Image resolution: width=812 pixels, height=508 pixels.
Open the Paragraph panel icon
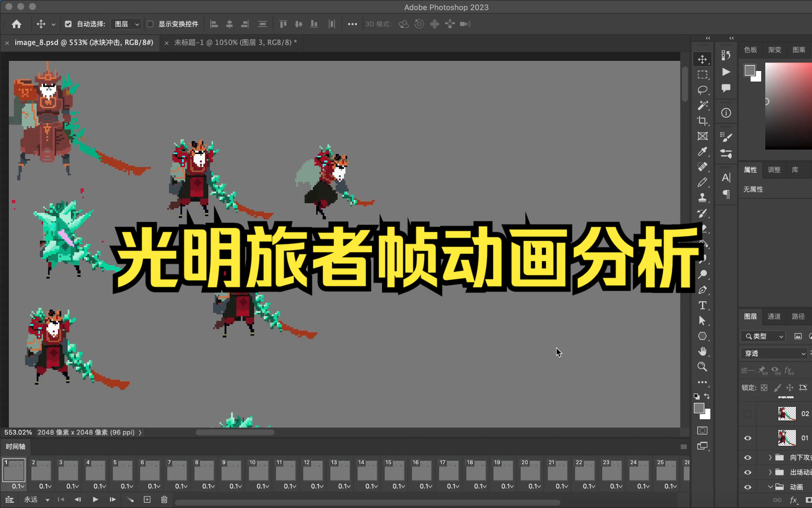726,194
